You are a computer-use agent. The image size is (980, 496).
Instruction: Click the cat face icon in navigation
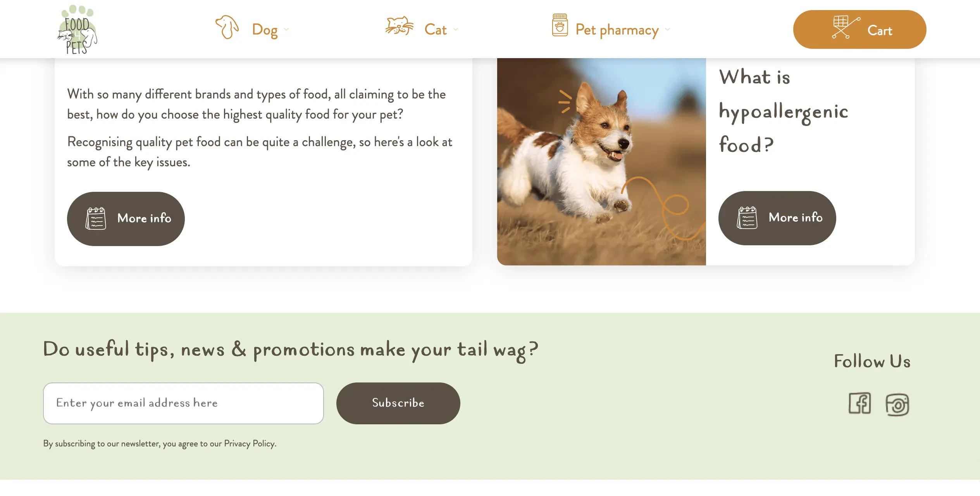pos(400,26)
